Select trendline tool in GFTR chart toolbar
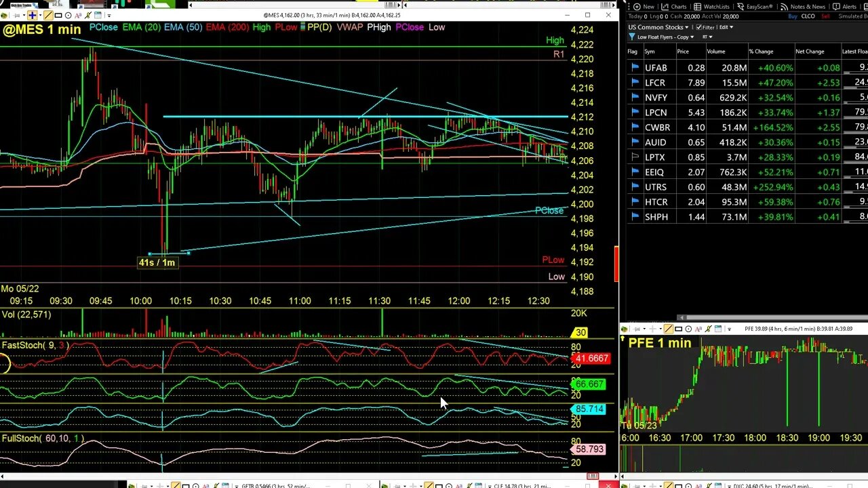Viewport: 868px width, 488px height. click(176, 485)
